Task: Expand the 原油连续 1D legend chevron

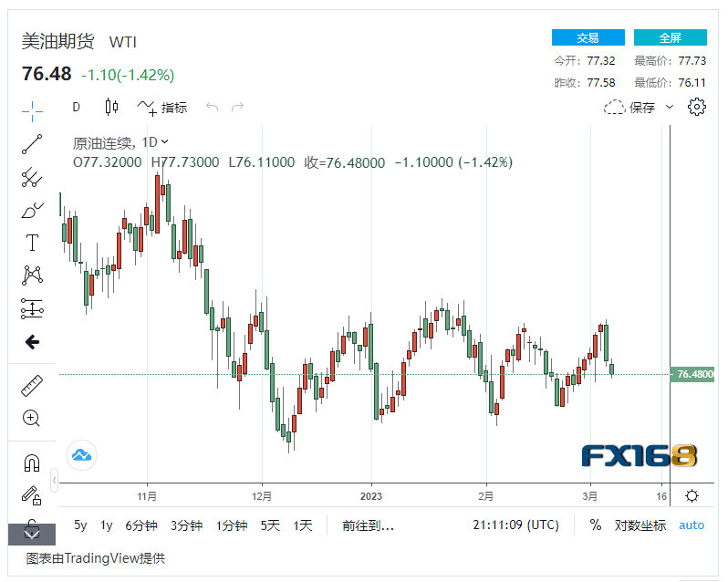Action: [165, 141]
